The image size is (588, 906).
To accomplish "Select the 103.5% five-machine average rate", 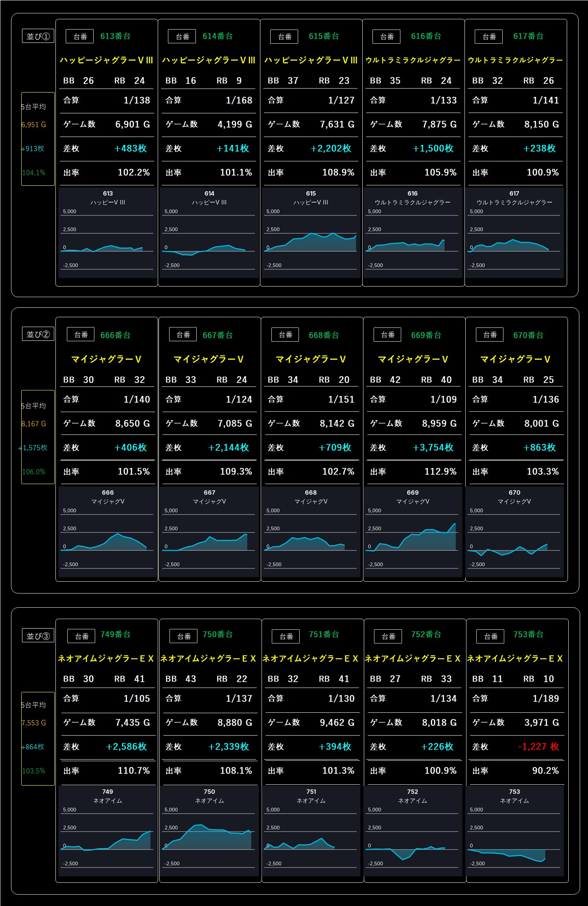I will point(34,771).
